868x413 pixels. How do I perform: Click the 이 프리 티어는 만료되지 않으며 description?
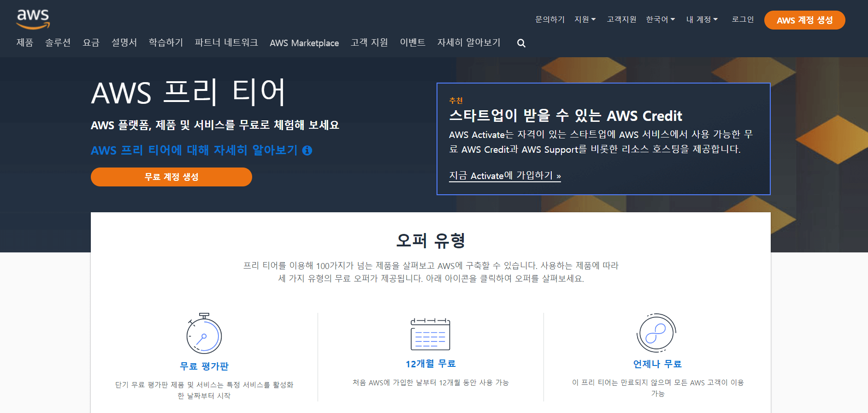[658, 388]
